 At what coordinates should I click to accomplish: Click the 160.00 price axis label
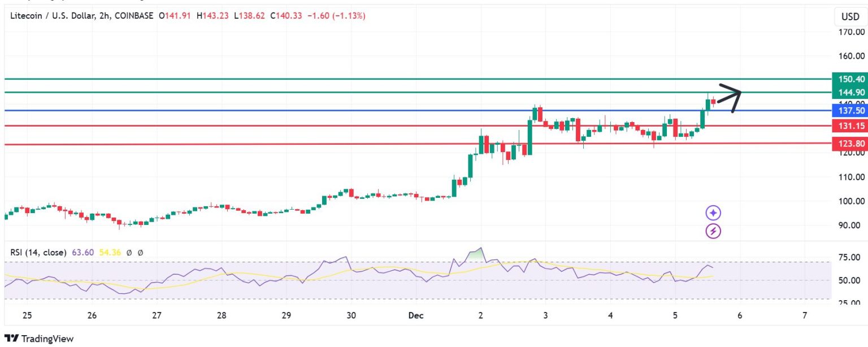click(x=852, y=57)
